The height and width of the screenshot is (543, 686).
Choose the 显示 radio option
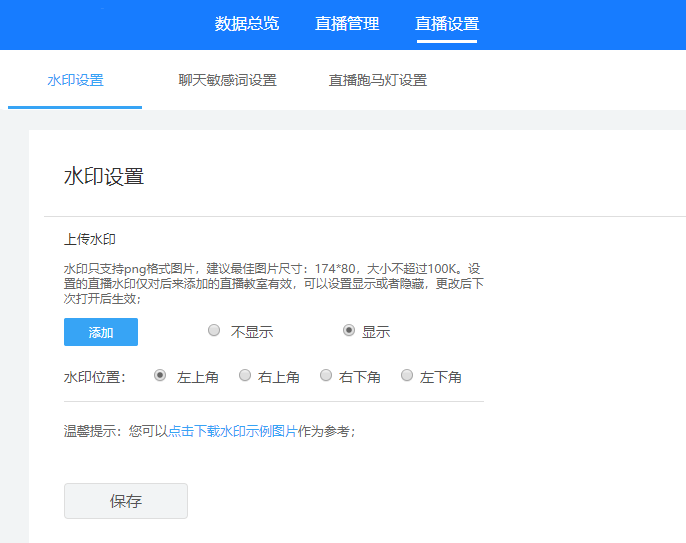click(x=349, y=331)
